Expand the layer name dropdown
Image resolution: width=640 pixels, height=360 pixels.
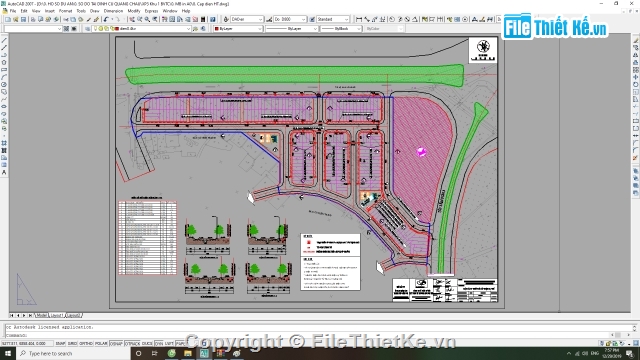click(x=141, y=29)
